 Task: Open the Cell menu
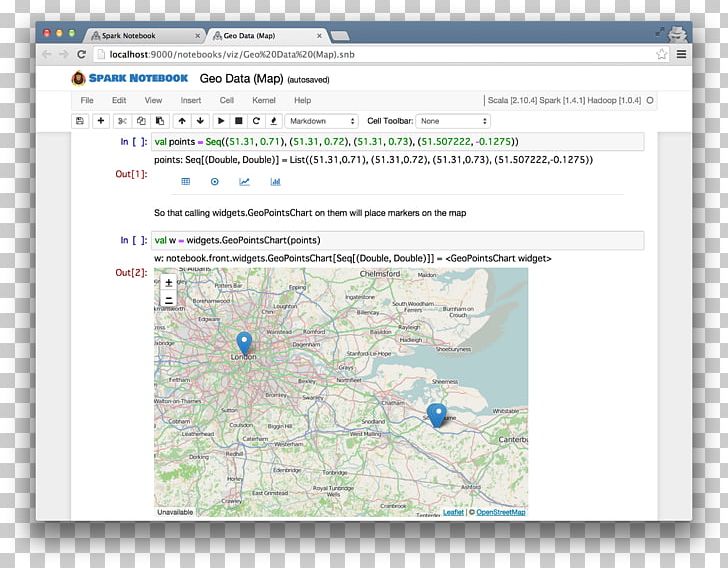[x=227, y=100]
